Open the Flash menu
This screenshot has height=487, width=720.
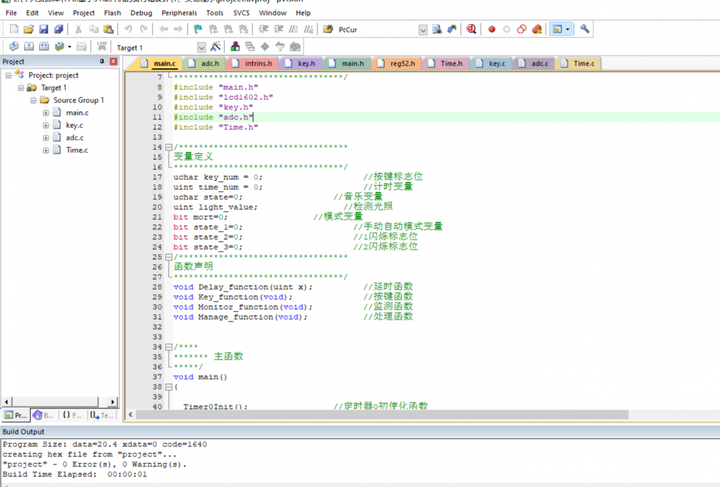coord(112,13)
